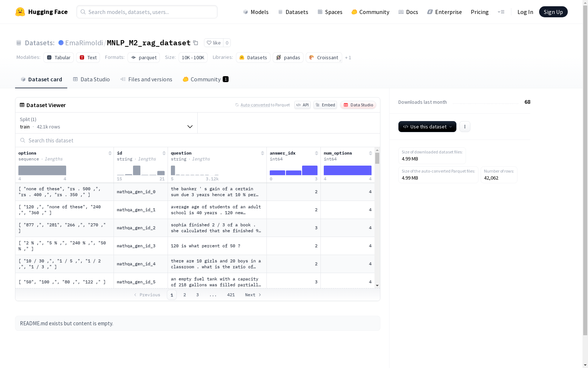588x368 pixels.
Task: Open Models in the top navigation
Action: tap(256, 12)
